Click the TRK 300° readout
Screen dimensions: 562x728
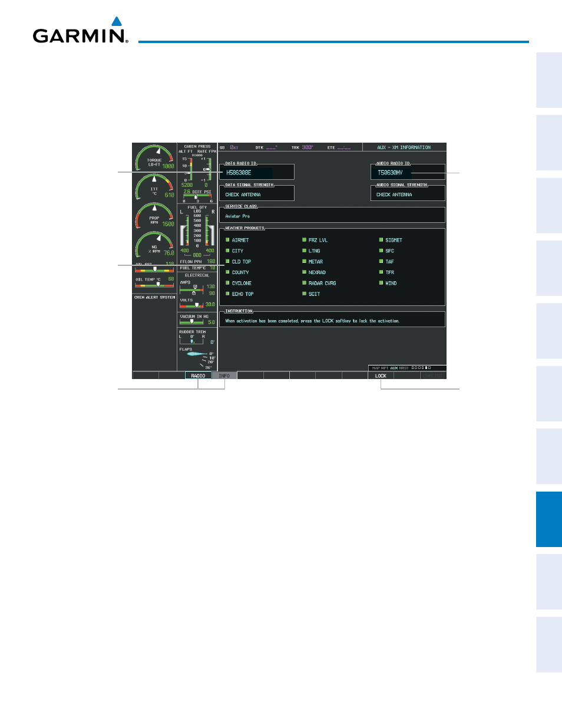tap(302, 147)
